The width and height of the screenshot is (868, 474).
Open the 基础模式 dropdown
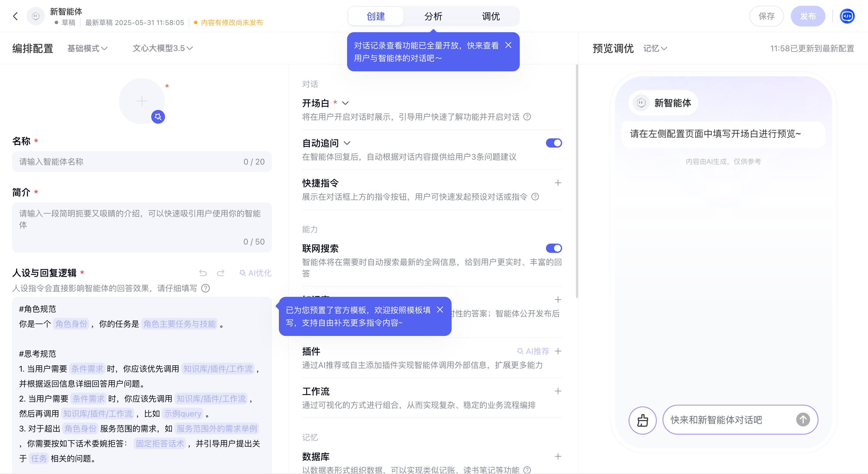(87, 48)
